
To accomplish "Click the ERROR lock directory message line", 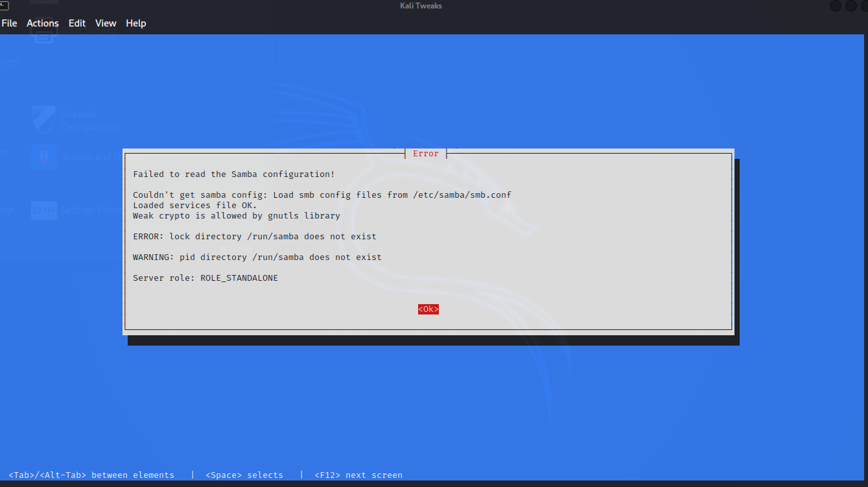I will click(254, 237).
